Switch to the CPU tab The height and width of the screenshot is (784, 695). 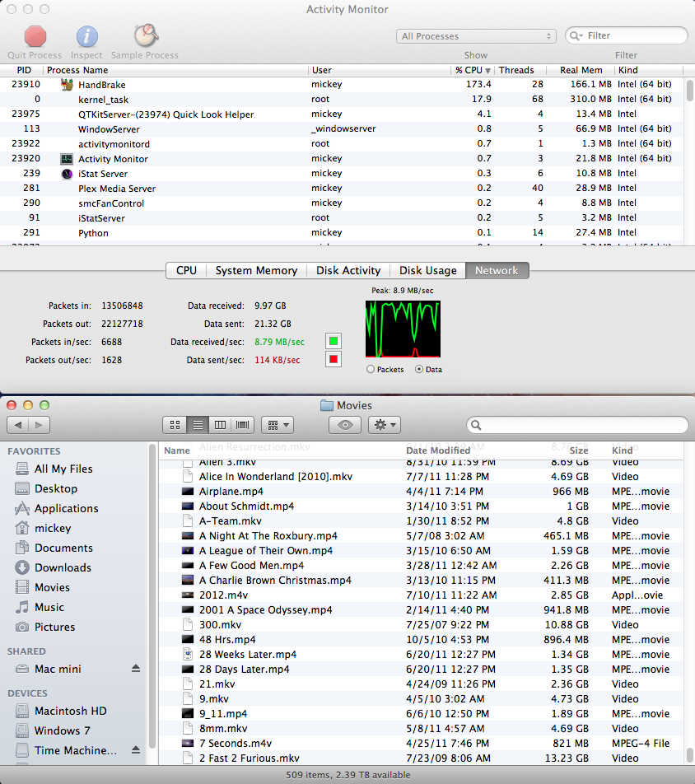point(186,270)
